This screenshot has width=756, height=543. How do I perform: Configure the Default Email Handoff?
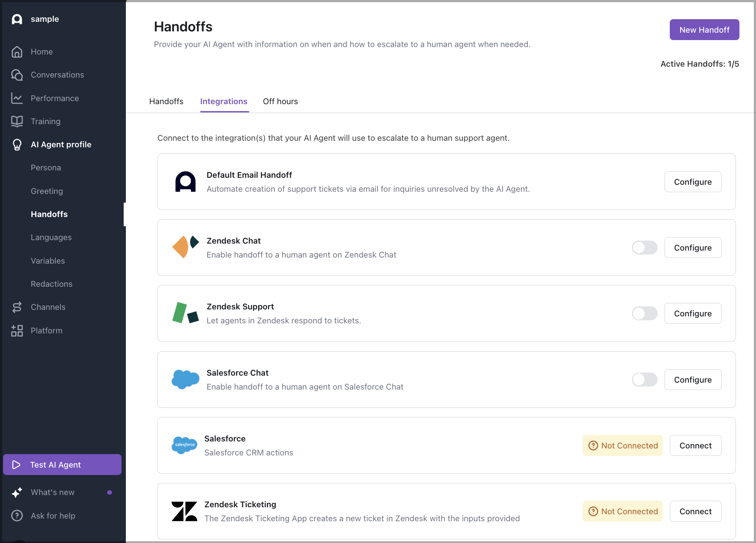(692, 182)
